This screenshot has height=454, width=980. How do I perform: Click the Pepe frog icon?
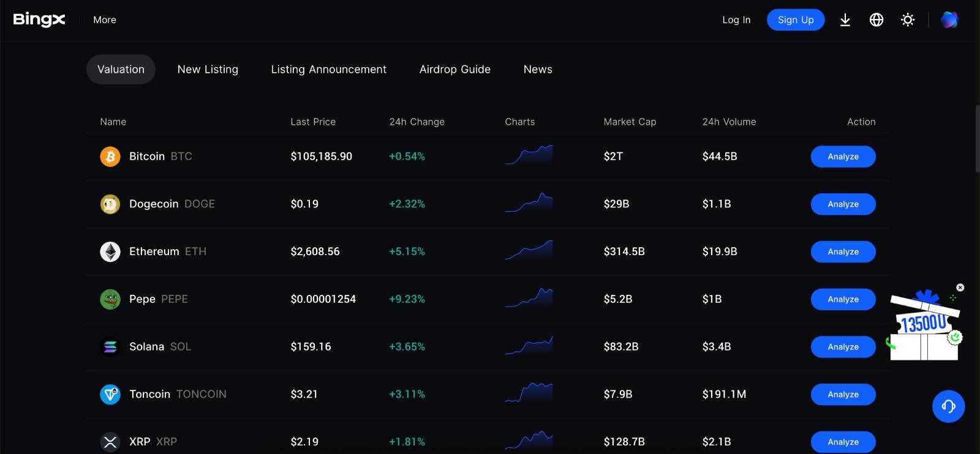click(110, 299)
